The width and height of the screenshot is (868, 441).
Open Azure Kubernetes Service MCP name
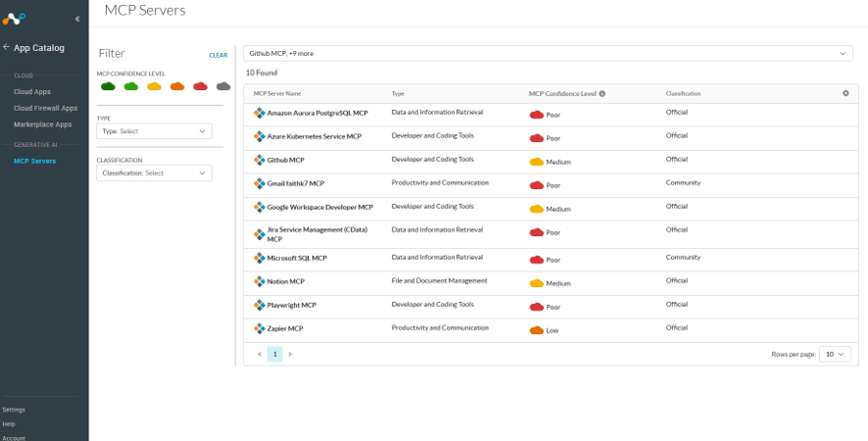(314, 136)
